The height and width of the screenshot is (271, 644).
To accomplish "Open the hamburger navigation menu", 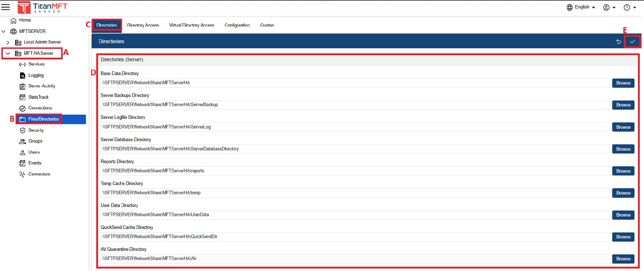I will (x=6, y=7).
